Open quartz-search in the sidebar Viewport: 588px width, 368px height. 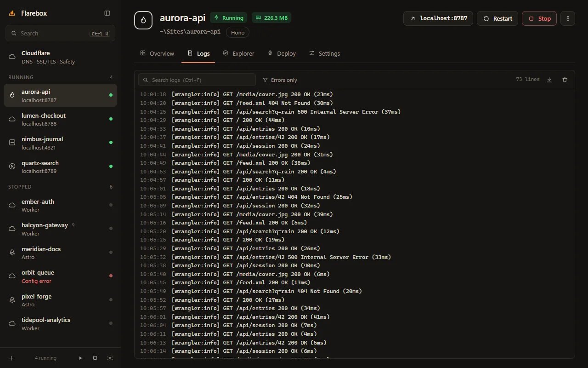(60, 167)
